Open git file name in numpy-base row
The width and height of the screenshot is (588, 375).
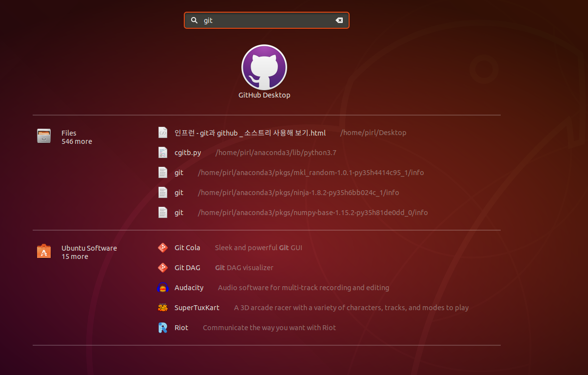tap(179, 213)
